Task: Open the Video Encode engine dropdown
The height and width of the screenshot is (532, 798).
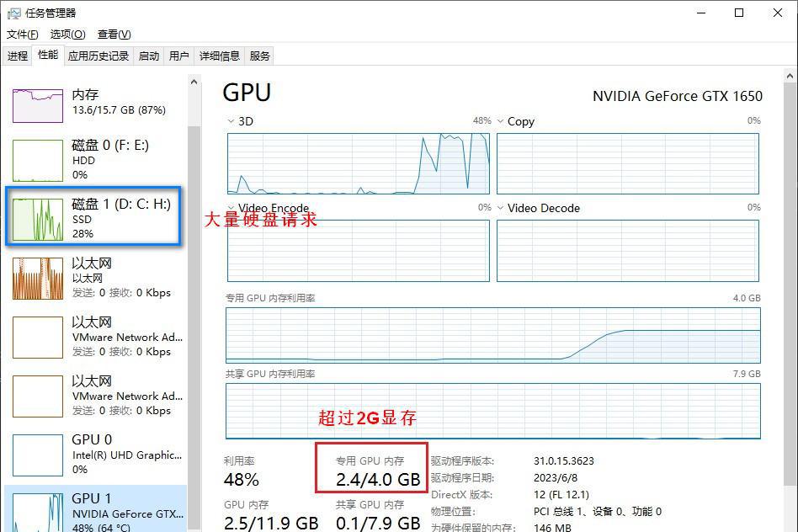Action: (x=232, y=208)
